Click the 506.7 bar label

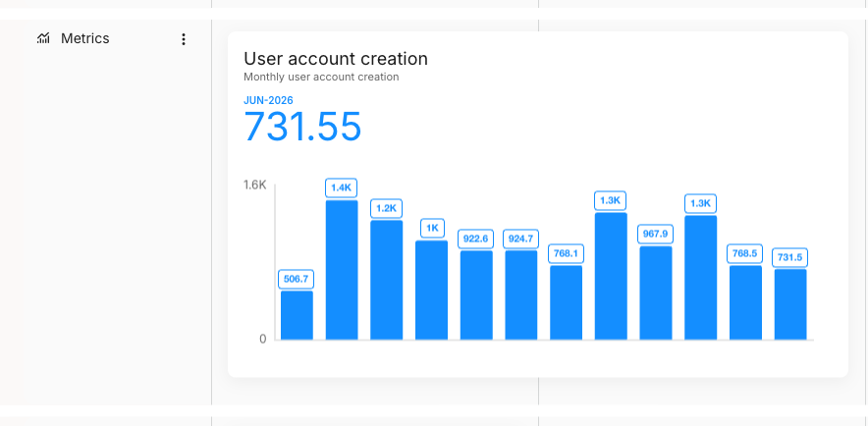click(296, 280)
